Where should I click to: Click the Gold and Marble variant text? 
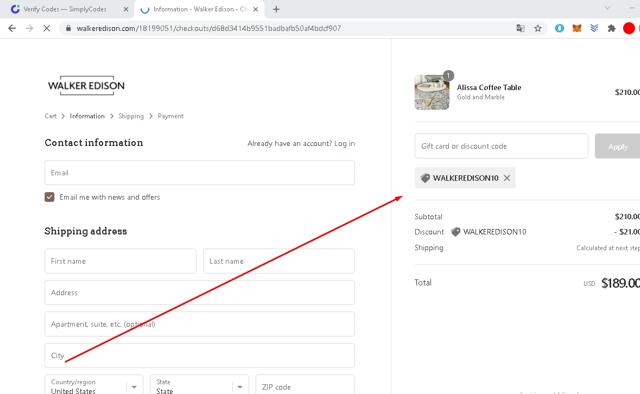point(480,97)
